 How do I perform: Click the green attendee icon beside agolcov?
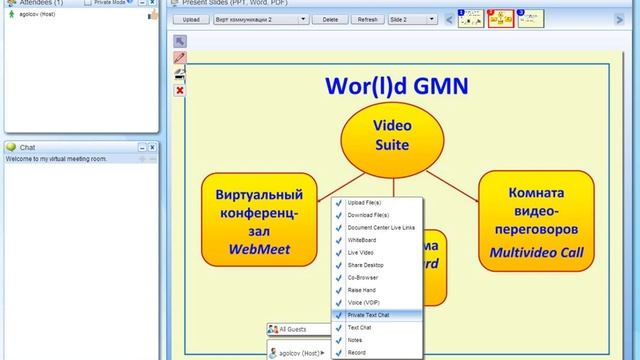click(x=11, y=14)
